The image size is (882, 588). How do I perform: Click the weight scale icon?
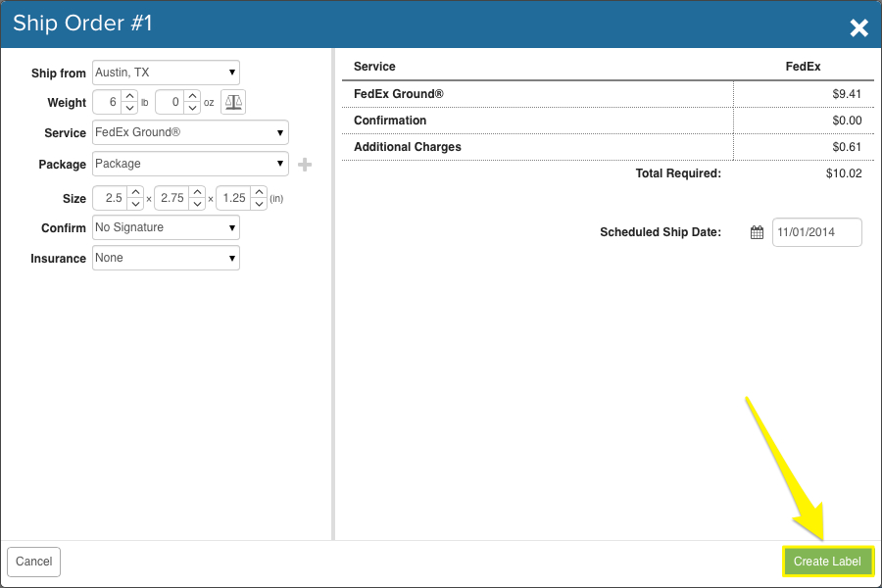[233, 102]
